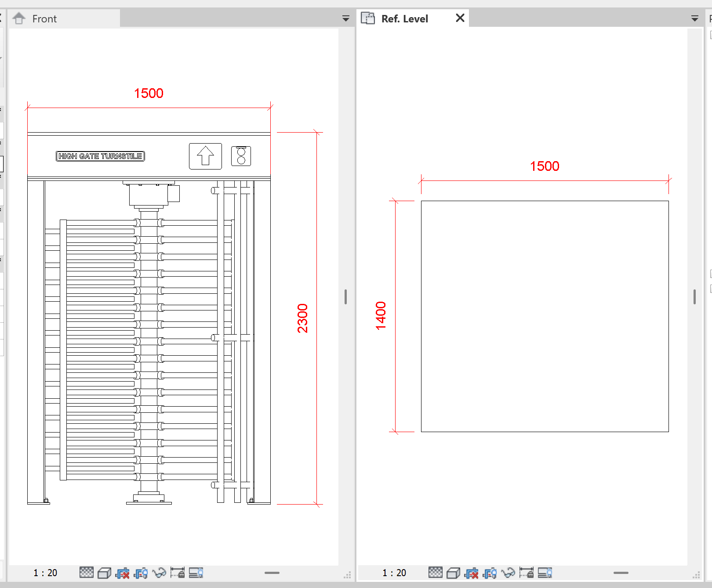The width and height of the screenshot is (712, 588).
Task: Click the Front view vertical scrollbar thumb
Action: [346, 297]
